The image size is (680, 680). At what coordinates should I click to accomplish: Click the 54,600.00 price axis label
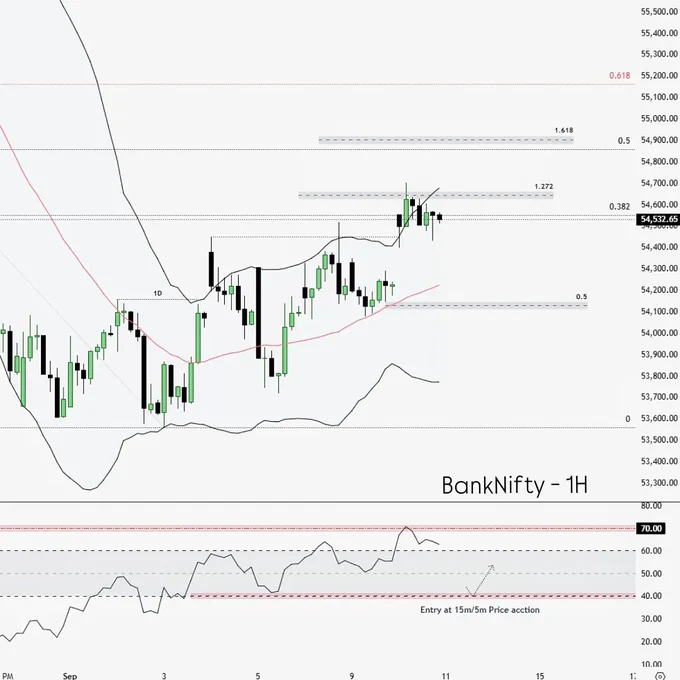pyautogui.click(x=659, y=204)
